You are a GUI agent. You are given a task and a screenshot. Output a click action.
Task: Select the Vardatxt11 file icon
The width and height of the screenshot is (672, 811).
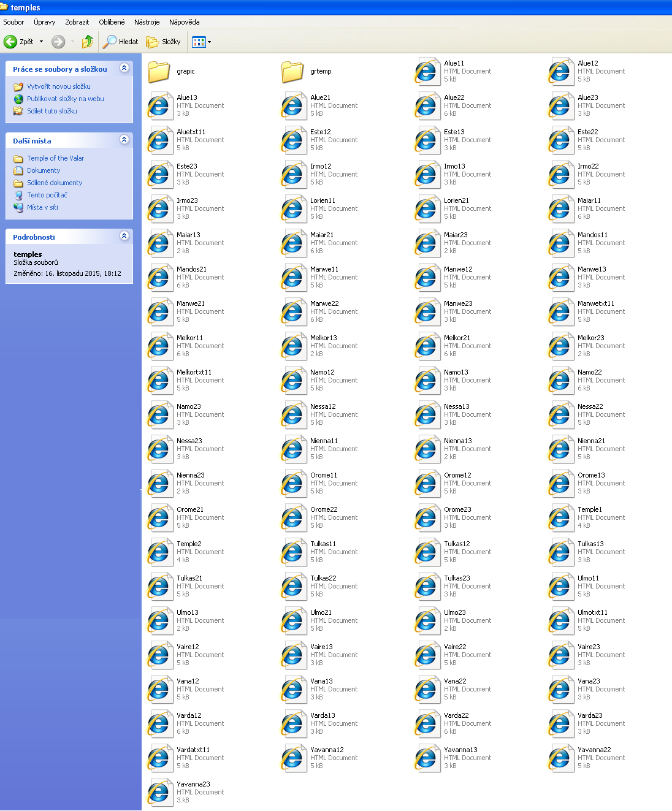click(x=160, y=758)
